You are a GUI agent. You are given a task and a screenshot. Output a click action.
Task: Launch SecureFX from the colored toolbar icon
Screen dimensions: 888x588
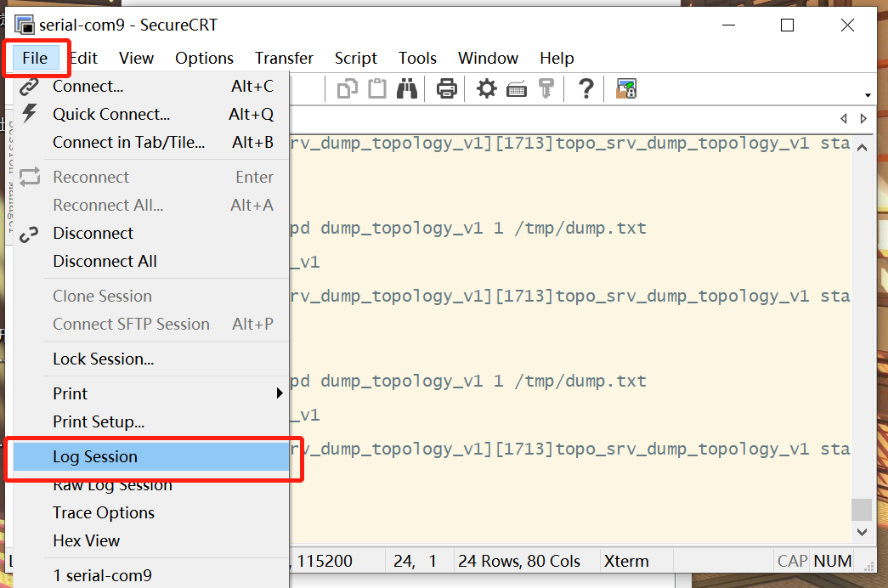626,88
